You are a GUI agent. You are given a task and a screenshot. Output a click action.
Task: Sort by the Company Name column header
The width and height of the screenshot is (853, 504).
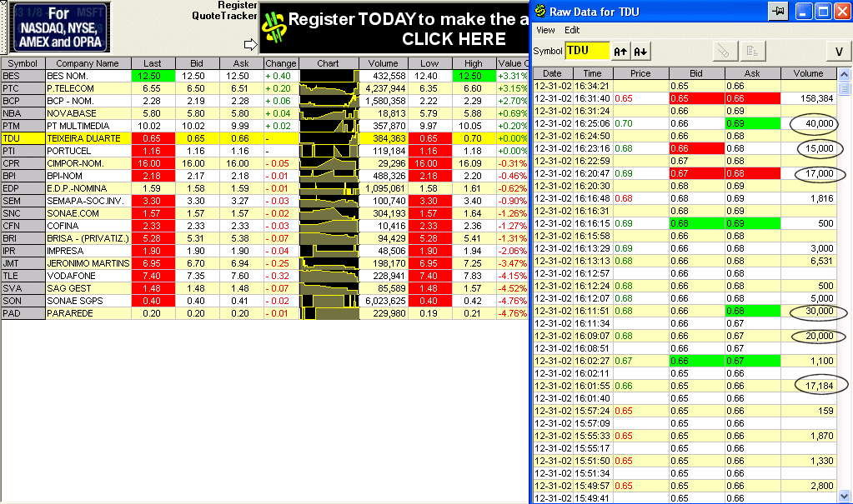pos(88,63)
